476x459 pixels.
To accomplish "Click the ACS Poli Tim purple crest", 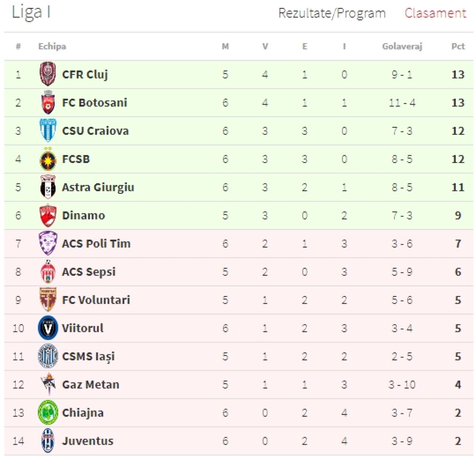I will tap(48, 243).
